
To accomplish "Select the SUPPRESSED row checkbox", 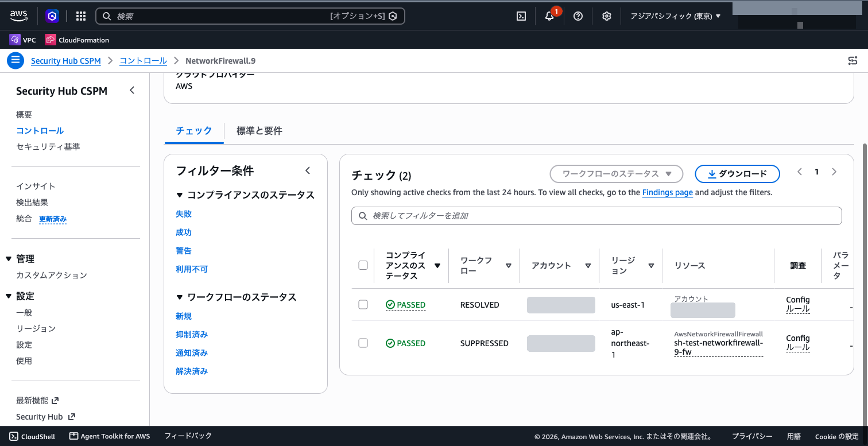I will pyautogui.click(x=363, y=343).
